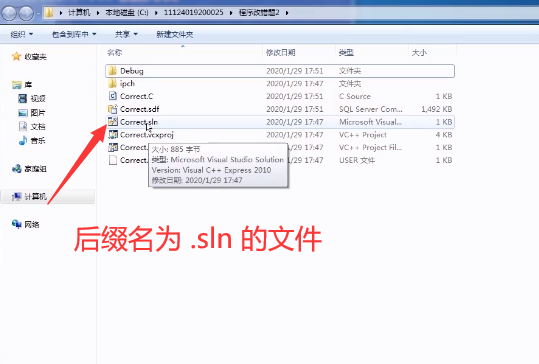Select the Correct.C file name
This screenshot has height=364, width=539.
(x=136, y=96)
